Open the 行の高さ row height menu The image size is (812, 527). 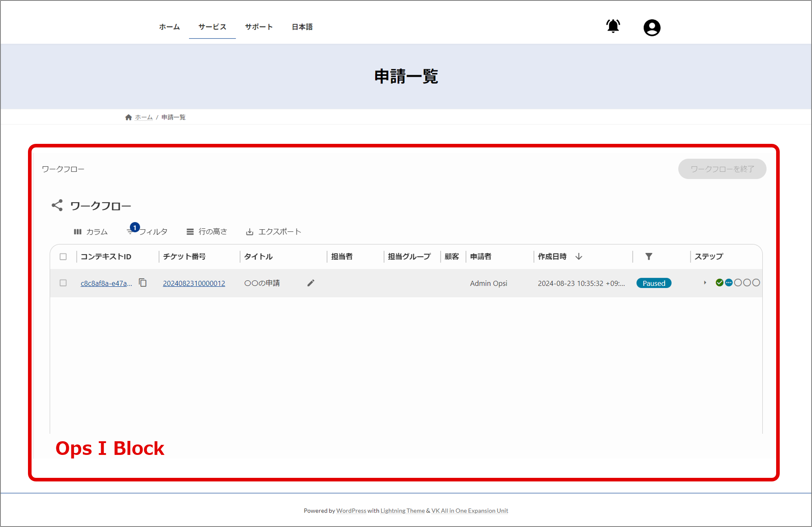click(207, 232)
